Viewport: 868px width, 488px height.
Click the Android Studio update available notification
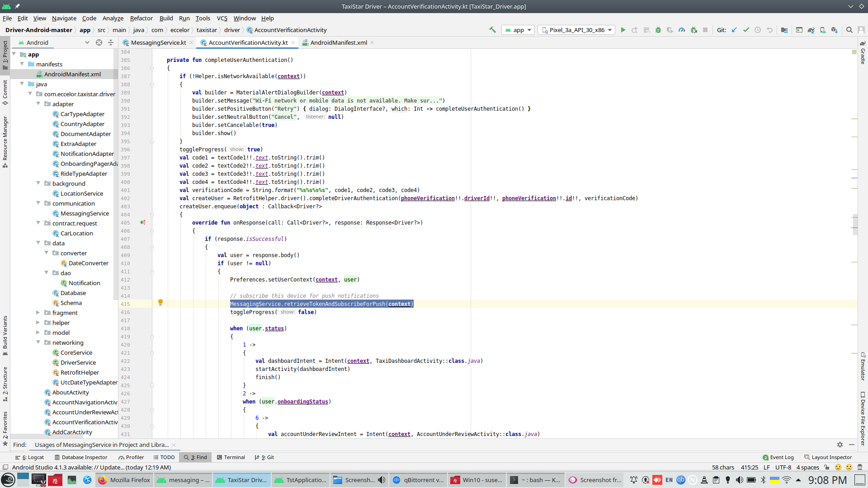(x=91, y=467)
